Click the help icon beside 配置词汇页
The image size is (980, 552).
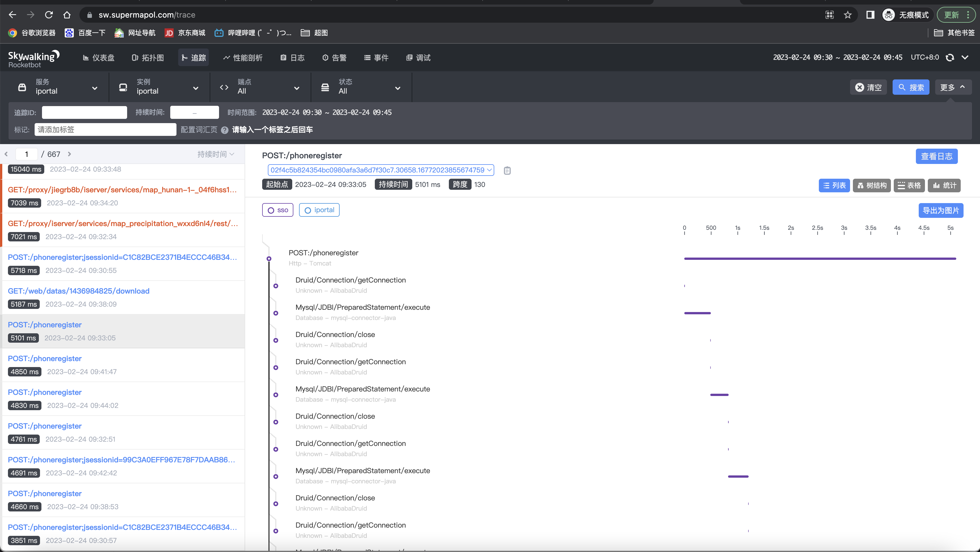coord(224,130)
